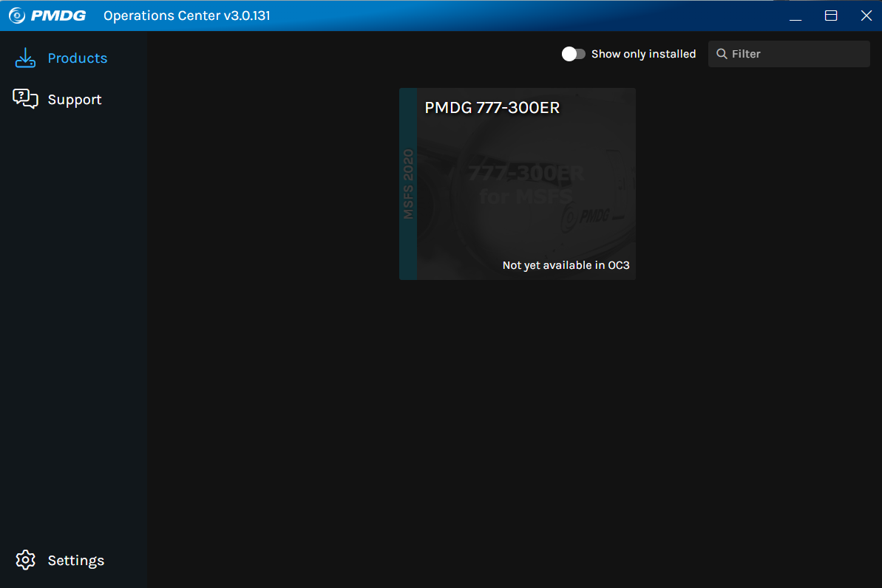Click the Products download icon in sidebar
882x588 pixels.
coord(24,58)
